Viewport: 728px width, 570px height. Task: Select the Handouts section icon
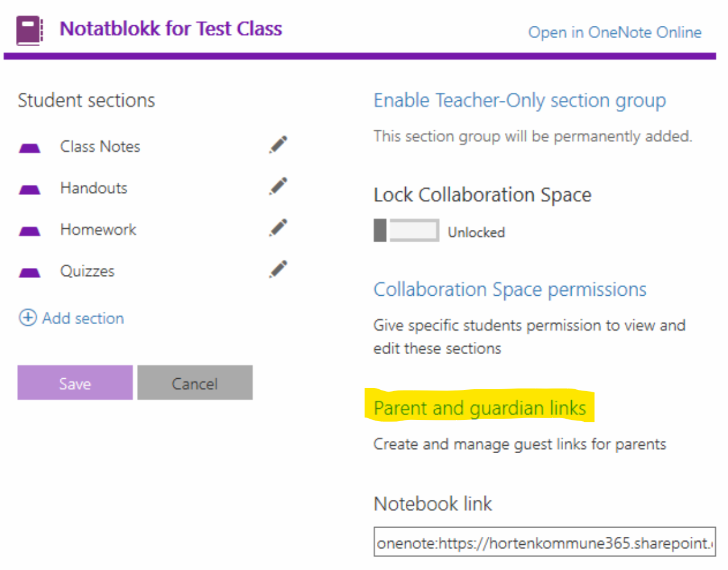30,188
